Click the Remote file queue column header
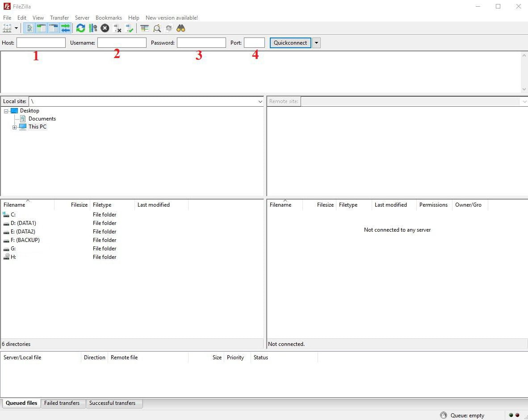Screen dimensions: 528x420 (148, 358)
